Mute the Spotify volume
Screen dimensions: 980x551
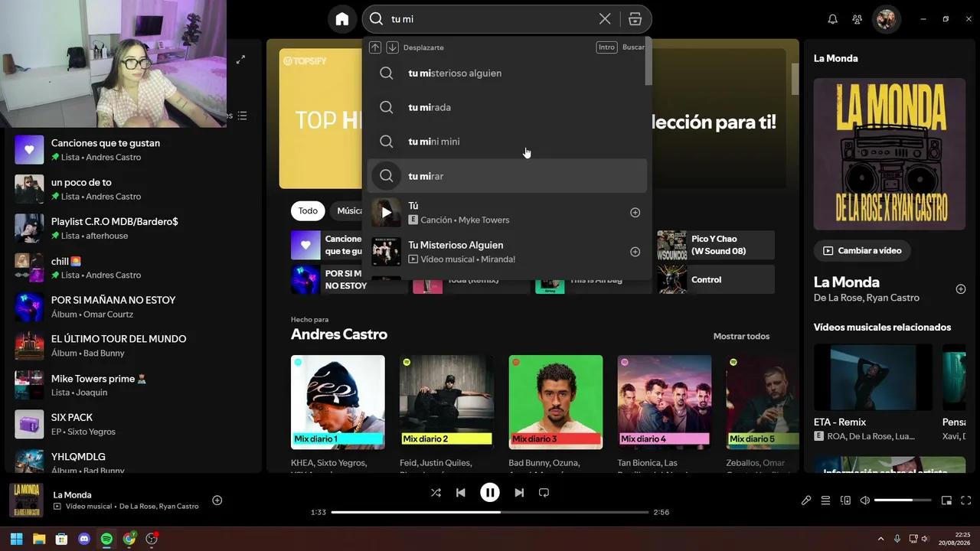click(865, 500)
